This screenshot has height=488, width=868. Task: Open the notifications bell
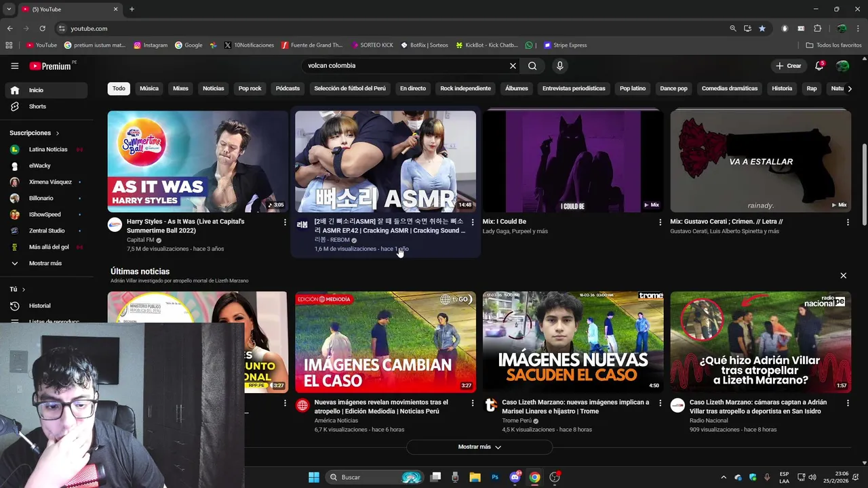[819, 66]
